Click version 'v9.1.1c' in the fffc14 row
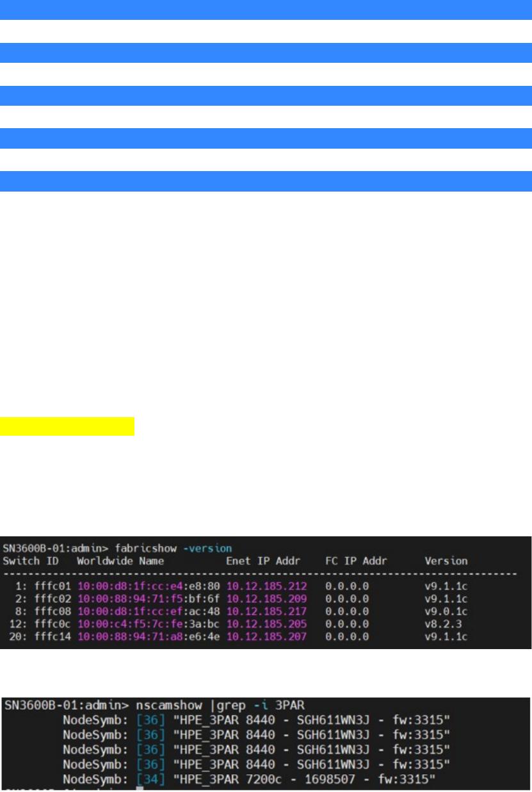 pos(446,636)
